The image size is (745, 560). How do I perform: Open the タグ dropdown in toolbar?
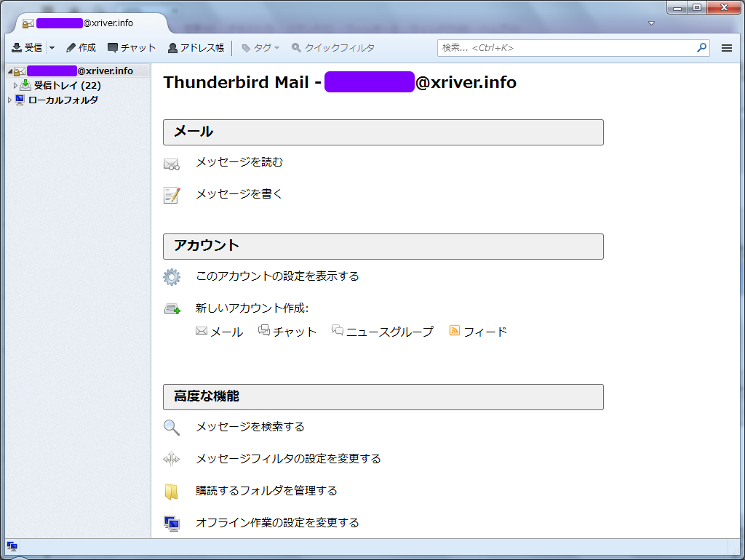coord(260,48)
